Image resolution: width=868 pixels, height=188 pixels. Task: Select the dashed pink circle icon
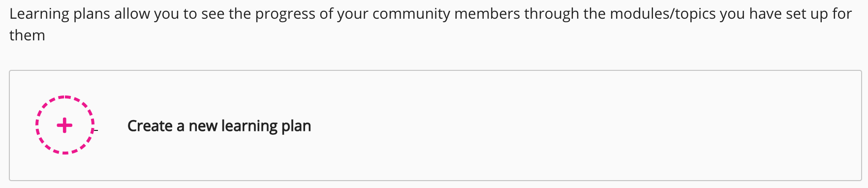click(x=65, y=125)
